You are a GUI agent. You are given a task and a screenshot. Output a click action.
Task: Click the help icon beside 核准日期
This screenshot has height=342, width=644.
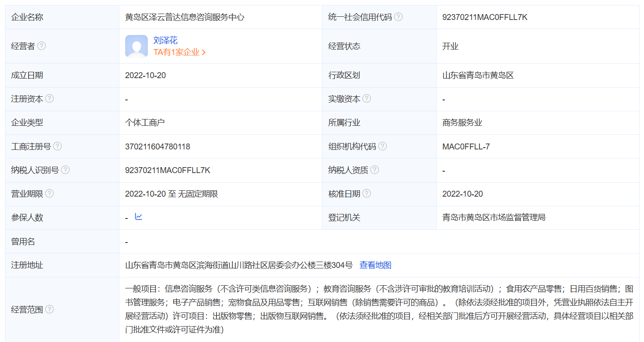tap(366, 193)
